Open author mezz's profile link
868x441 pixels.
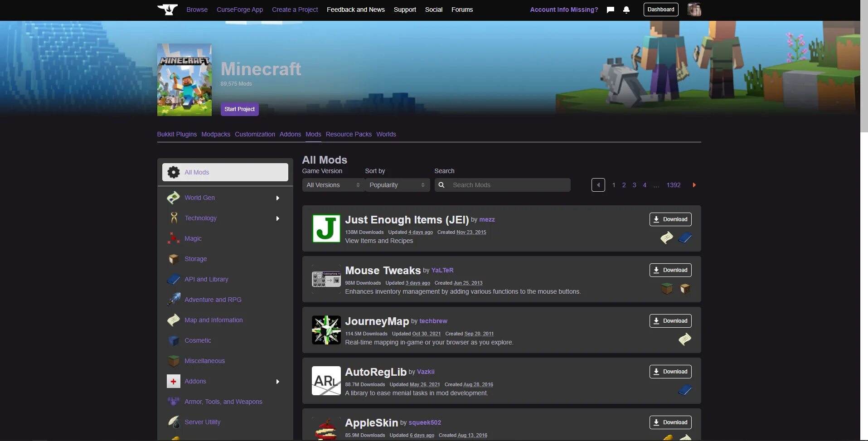[x=487, y=219]
